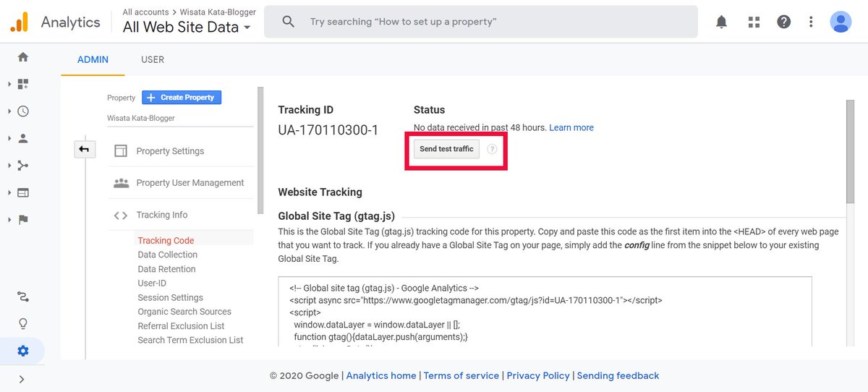Viewport: 868px width, 392px height.
Task: Expand the Conversions sidebar section arrow
Action: (x=9, y=220)
